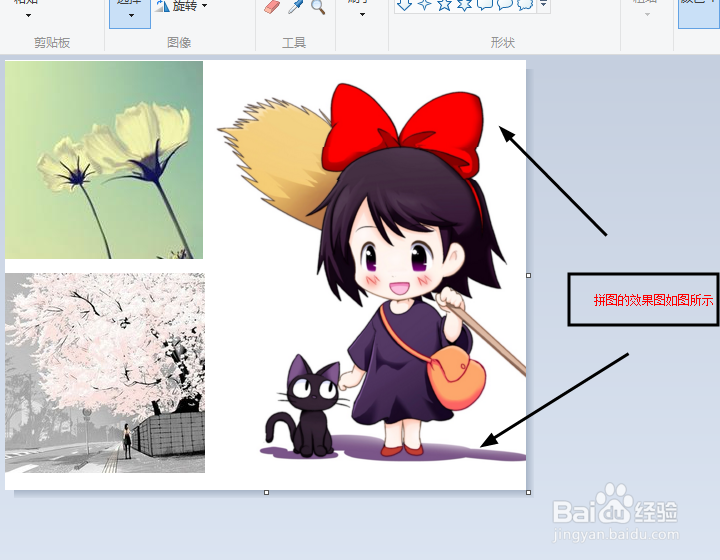Expand the 旋转 rotate options arrow

(204, 6)
